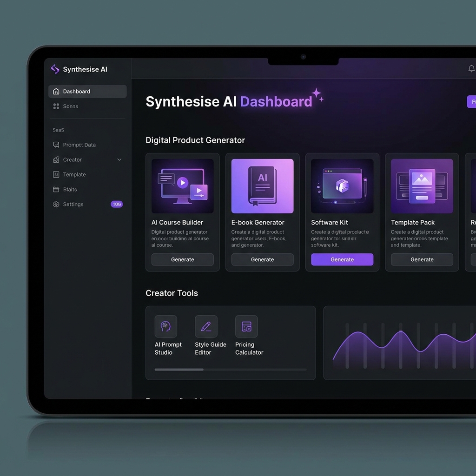Click the Software Kit title
This screenshot has width=476, height=476.
(330, 223)
